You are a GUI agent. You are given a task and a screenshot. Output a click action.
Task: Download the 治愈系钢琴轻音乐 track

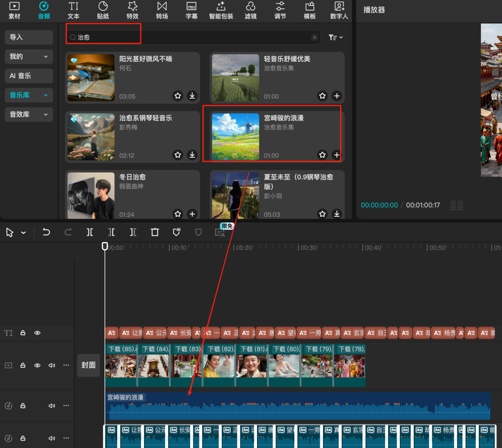click(x=192, y=155)
